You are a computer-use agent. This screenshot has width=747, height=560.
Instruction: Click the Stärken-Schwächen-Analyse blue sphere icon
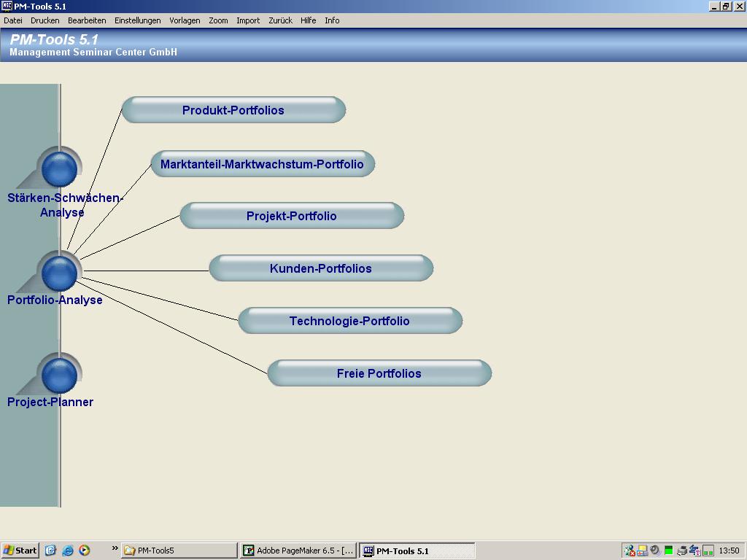tap(59, 168)
